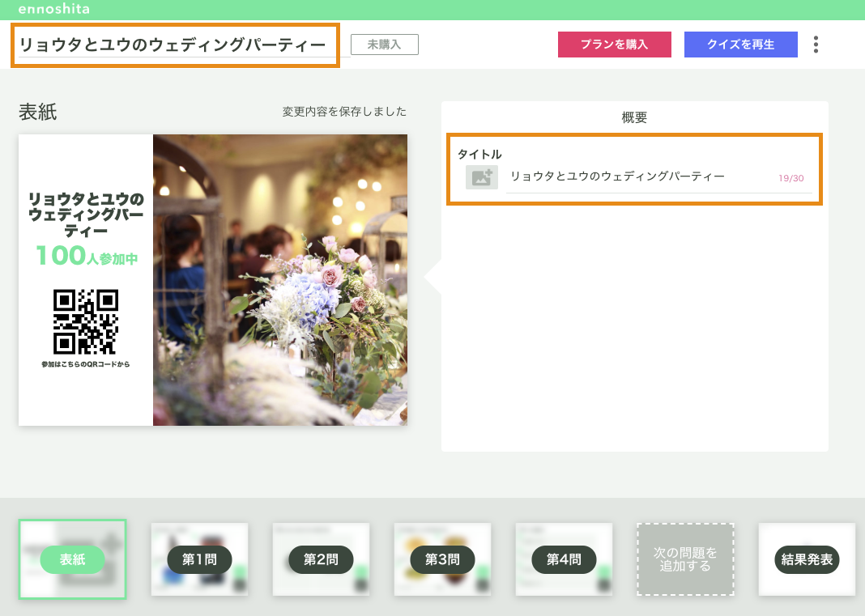This screenshot has height=616, width=865.
Task: Open the 結果発表 slide thumbnail
Action: click(x=807, y=559)
